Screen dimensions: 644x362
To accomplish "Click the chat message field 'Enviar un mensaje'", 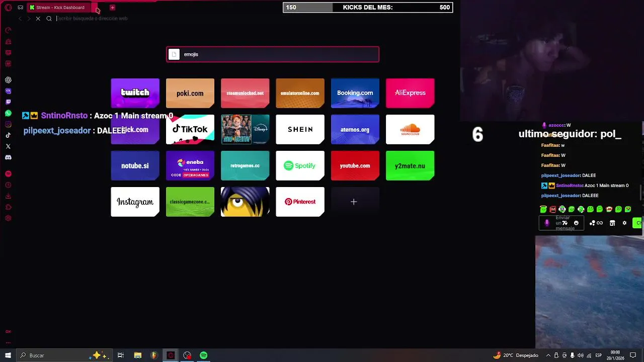I will [x=561, y=223].
